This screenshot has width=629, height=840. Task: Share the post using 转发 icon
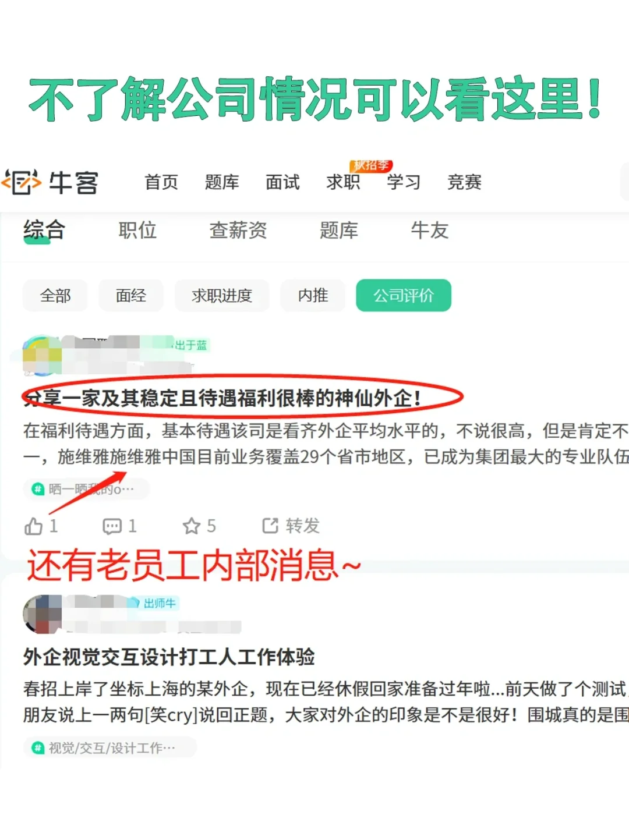[x=270, y=526]
